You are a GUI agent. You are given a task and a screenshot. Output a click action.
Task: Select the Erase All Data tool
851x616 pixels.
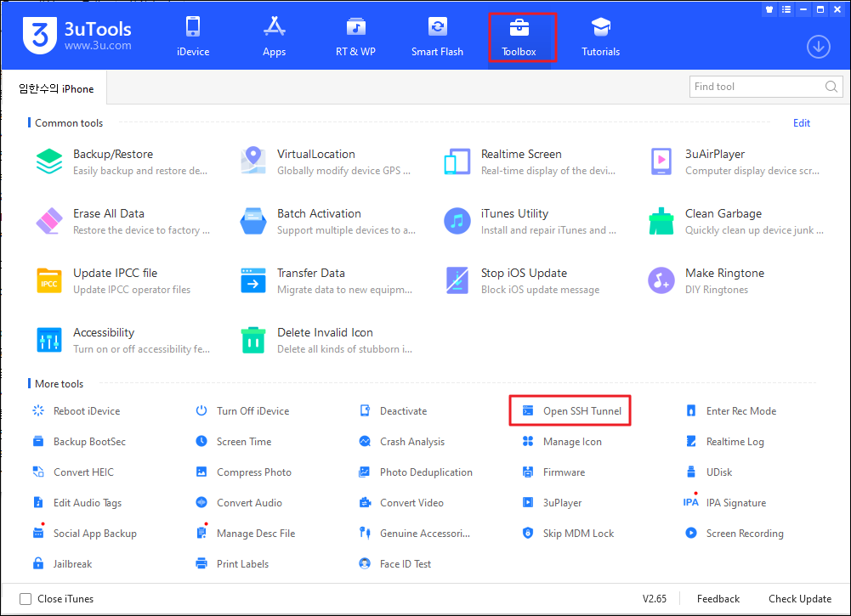122,221
